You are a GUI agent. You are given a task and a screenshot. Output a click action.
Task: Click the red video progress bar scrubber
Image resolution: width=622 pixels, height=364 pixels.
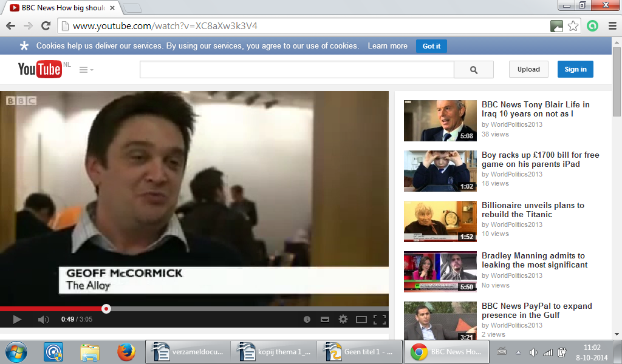coord(106,309)
